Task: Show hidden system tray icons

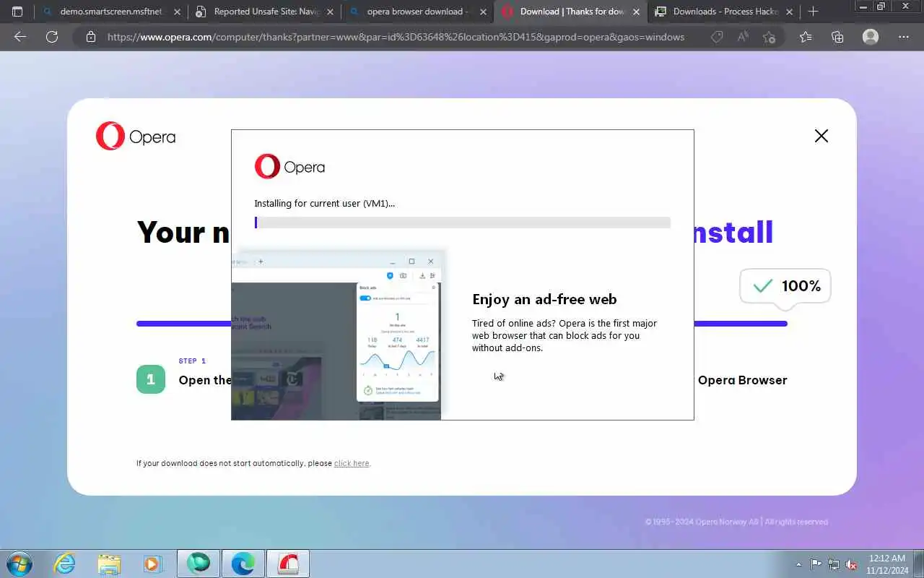Action: [x=798, y=564]
